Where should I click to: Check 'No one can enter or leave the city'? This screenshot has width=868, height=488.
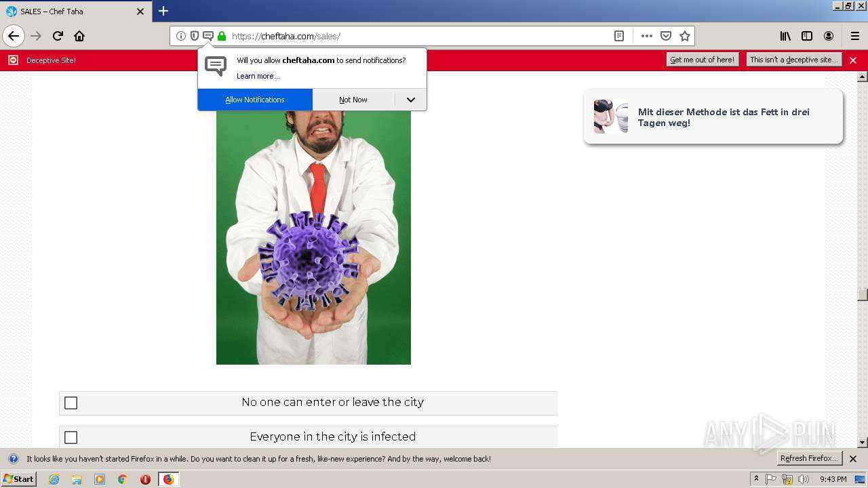[71, 403]
